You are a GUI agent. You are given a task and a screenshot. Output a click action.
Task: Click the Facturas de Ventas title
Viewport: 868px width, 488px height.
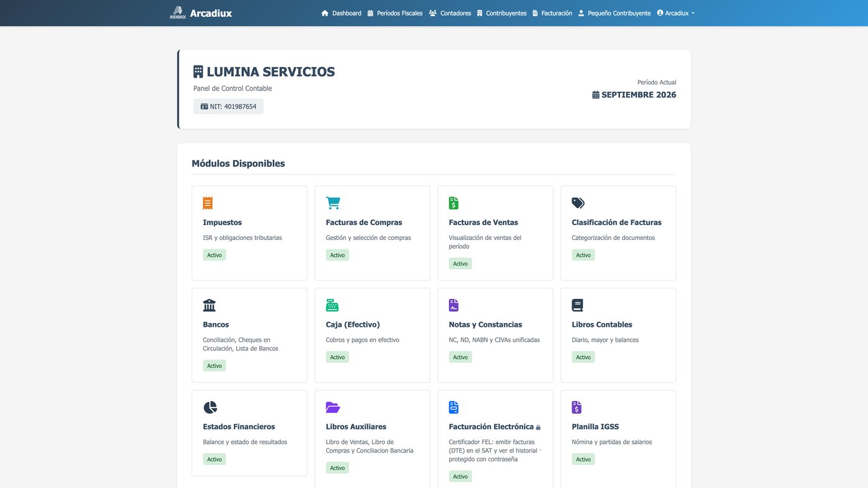pos(484,222)
